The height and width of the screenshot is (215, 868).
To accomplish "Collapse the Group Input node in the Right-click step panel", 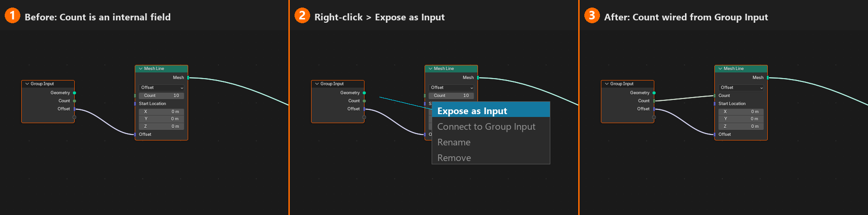I will tap(317, 84).
